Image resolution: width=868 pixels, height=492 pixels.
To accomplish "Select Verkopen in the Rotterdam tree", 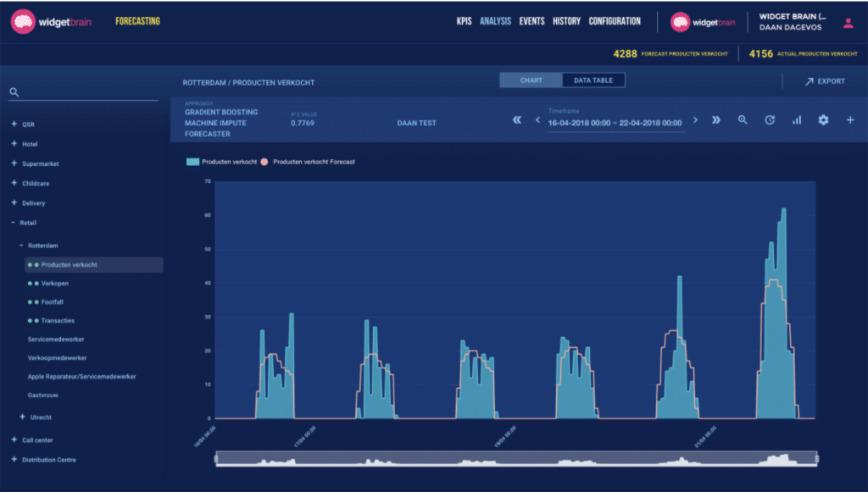I will [55, 283].
